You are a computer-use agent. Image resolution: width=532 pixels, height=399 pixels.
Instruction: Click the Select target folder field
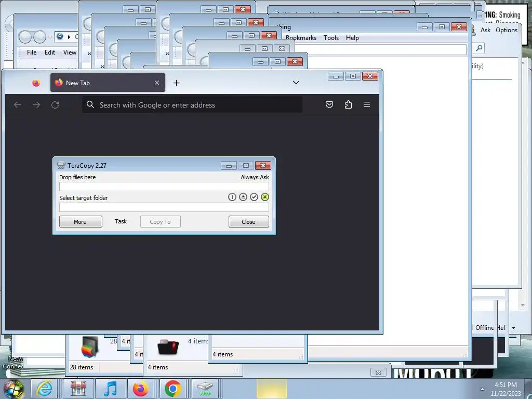[x=164, y=207]
